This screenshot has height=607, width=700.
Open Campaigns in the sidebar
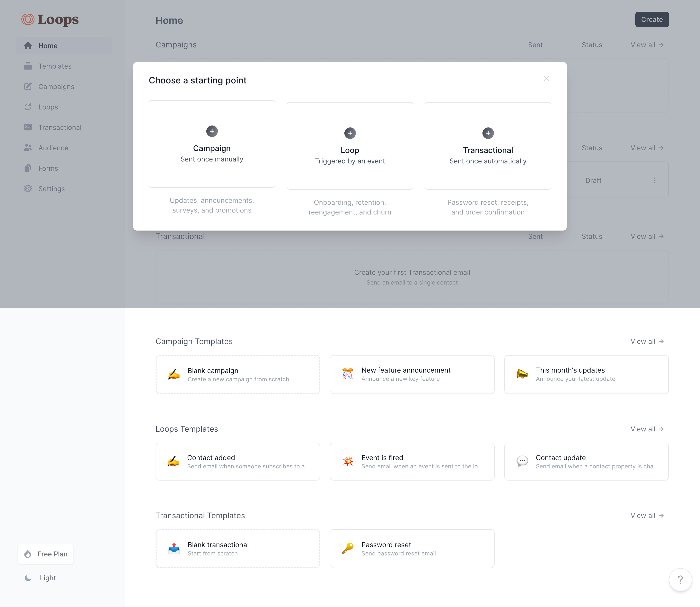click(x=64, y=87)
